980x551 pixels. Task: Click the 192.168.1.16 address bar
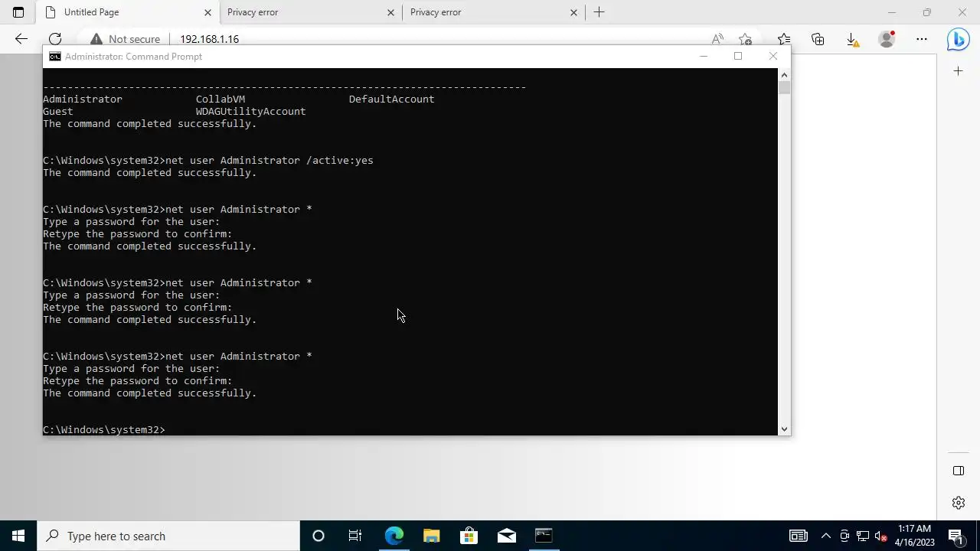209,39
